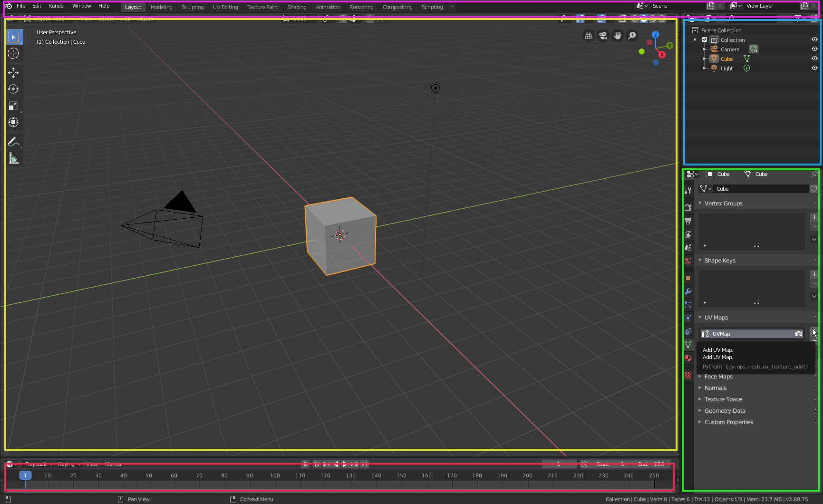Open the Render properties camera tab
The image size is (823, 504).
point(688,207)
